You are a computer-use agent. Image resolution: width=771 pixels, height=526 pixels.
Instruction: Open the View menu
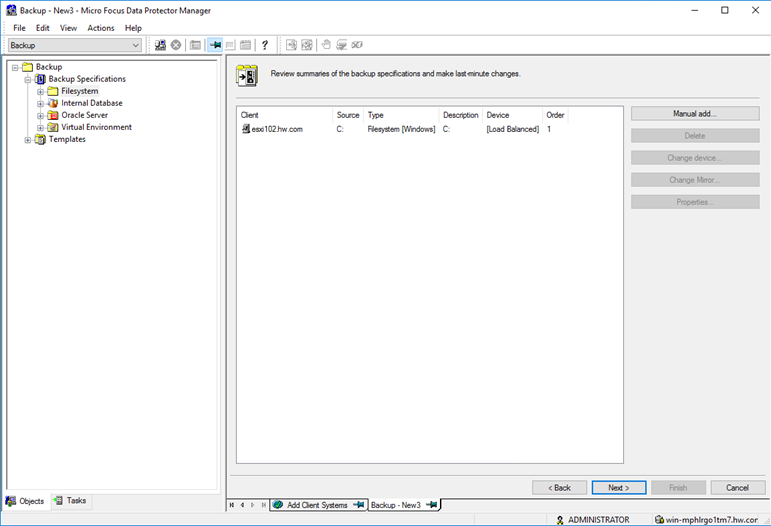point(68,28)
